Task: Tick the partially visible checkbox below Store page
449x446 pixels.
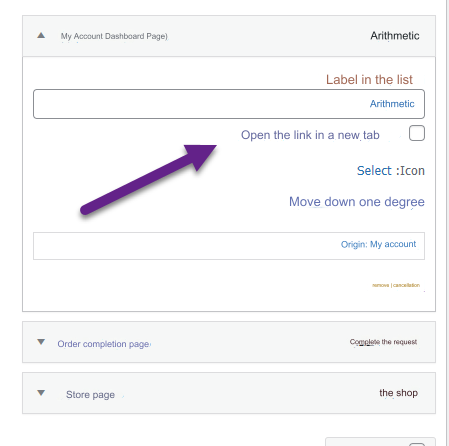Action: tap(417, 444)
